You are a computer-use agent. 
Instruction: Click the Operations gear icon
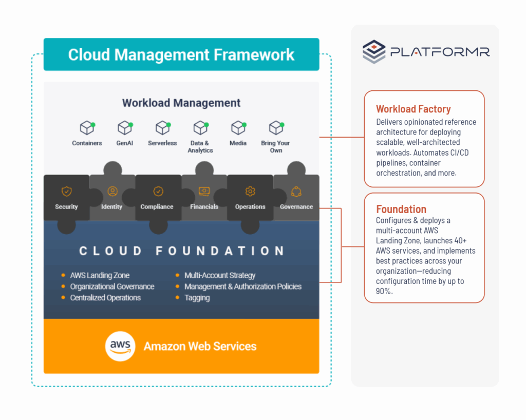click(x=250, y=192)
